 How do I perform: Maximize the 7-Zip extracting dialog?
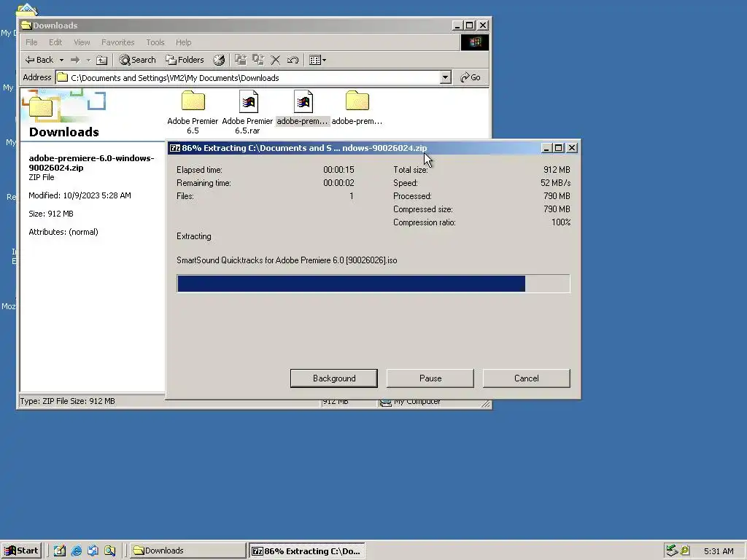tap(558, 148)
